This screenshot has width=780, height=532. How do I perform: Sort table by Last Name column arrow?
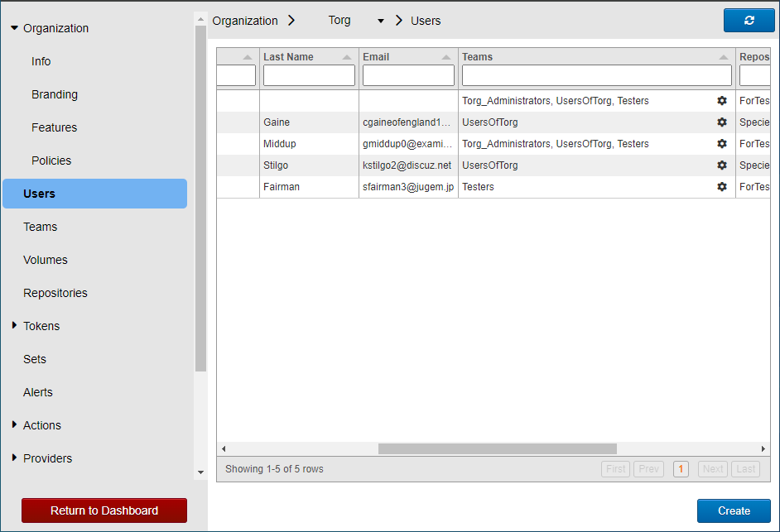tap(347, 57)
